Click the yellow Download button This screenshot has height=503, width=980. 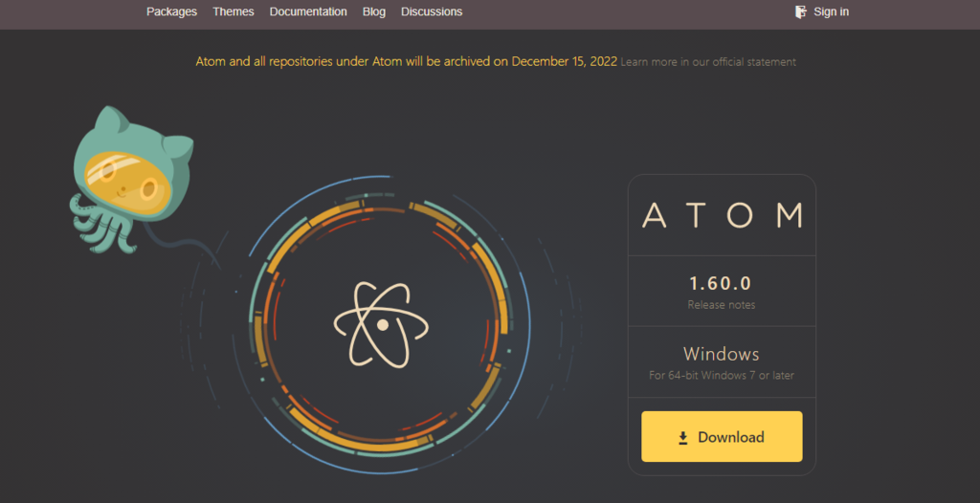(x=722, y=437)
